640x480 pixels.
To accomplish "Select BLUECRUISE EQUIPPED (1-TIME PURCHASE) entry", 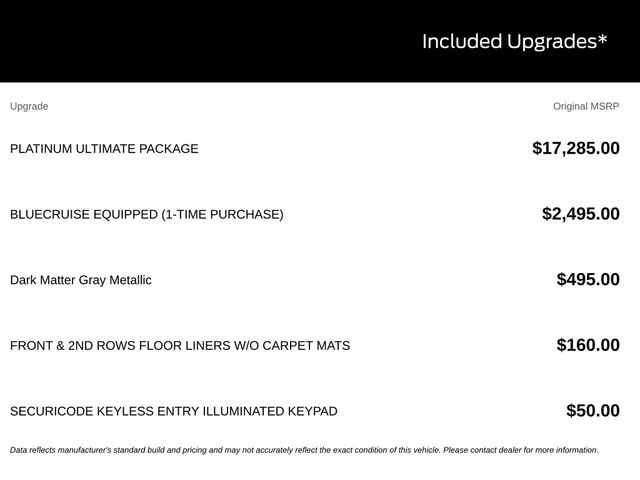I will tap(147, 214).
